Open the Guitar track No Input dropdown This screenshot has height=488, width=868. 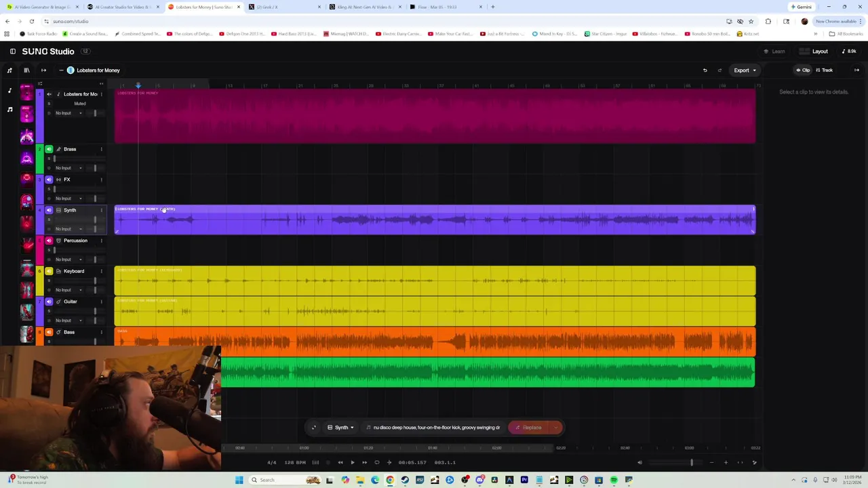click(x=68, y=321)
